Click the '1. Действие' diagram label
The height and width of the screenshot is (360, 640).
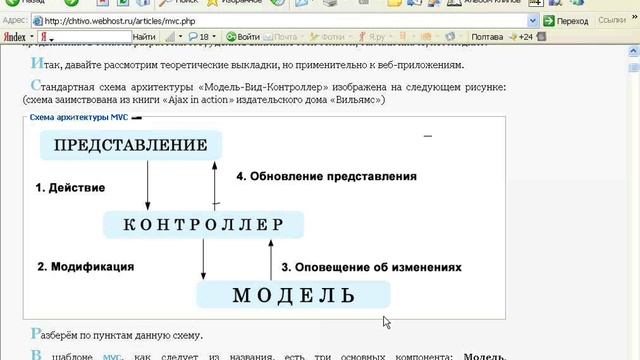click(70, 188)
